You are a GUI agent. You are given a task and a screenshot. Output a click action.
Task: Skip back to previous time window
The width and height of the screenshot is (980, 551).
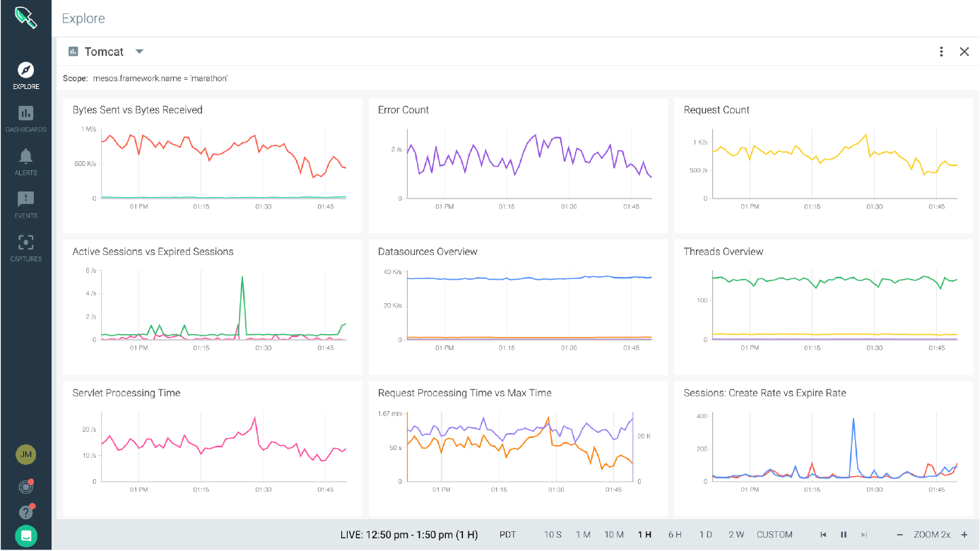coord(823,535)
